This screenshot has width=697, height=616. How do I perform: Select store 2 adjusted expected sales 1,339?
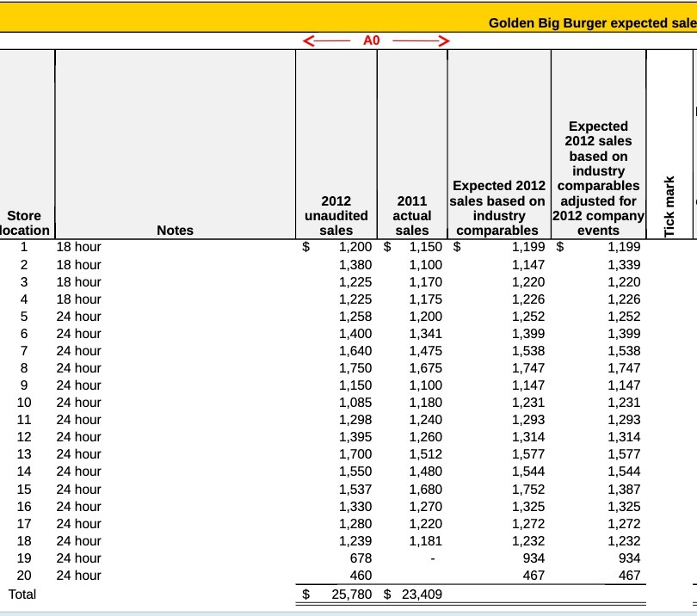(x=624, y=264)
